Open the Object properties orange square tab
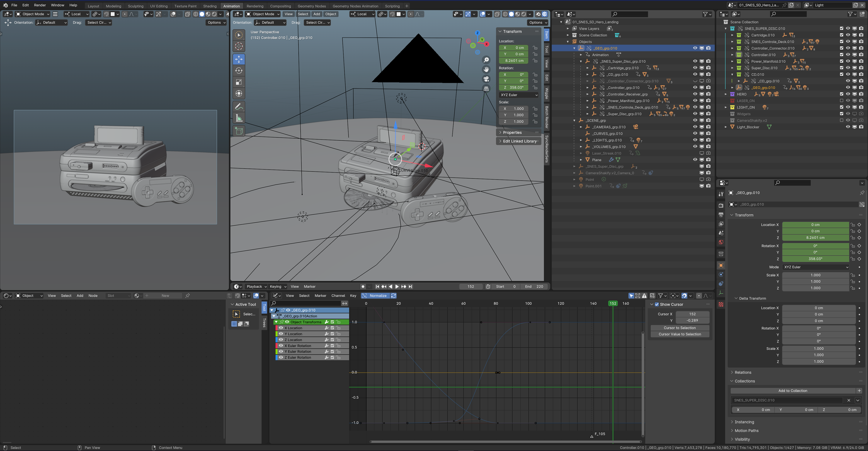 720,266
